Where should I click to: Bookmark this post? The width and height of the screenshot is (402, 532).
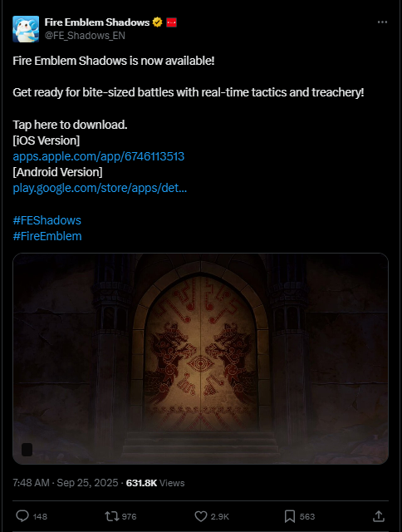click(x=290, y=516)
